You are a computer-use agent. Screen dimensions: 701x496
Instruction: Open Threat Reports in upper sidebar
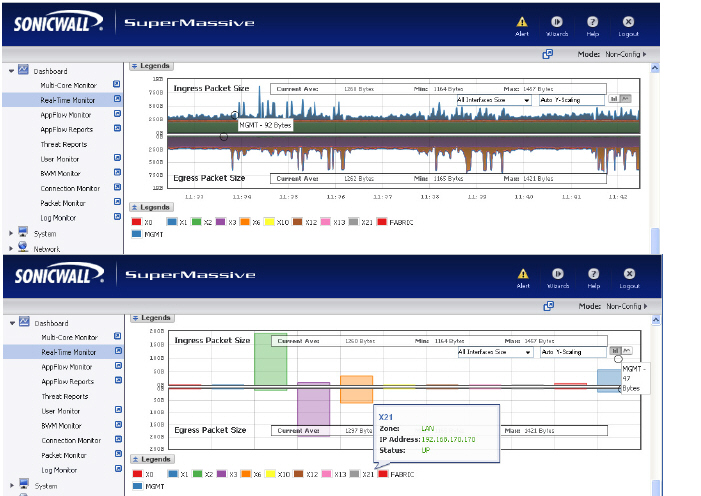[63, 144]
